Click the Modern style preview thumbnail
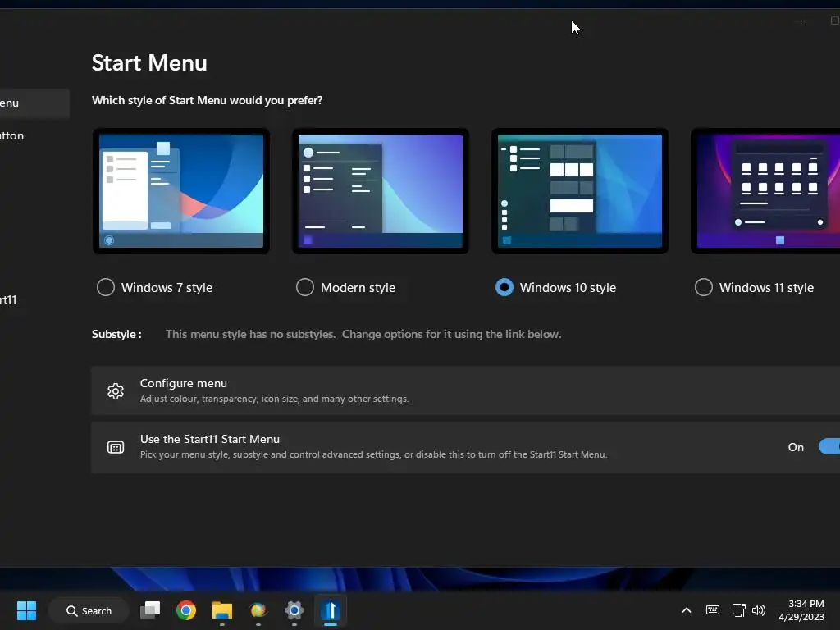Viewport: 840px width, 630px height. coord(381,191)
